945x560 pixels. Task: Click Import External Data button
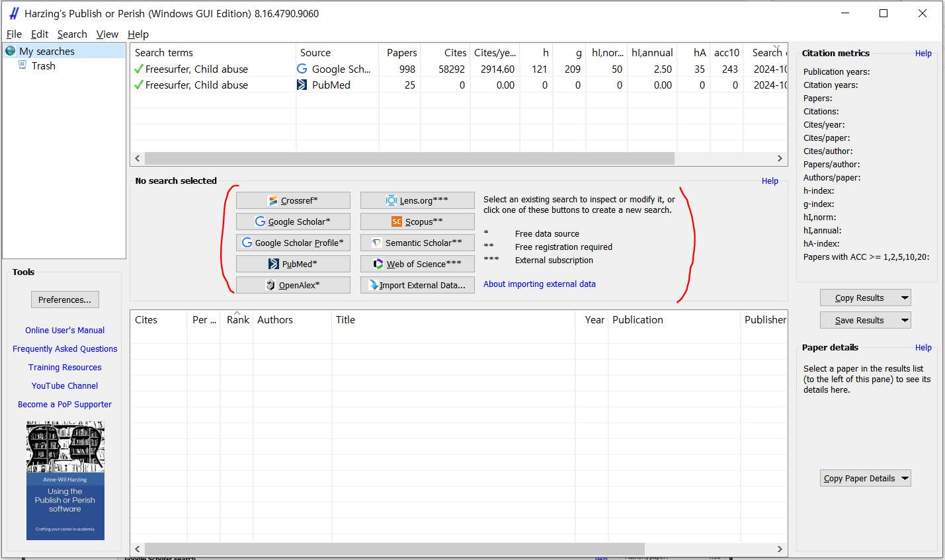417,285
